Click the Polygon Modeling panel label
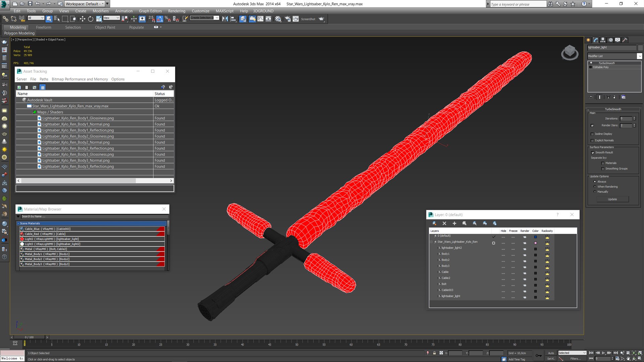The width and height of the screenshot is (644, 362). pos(19,33)
